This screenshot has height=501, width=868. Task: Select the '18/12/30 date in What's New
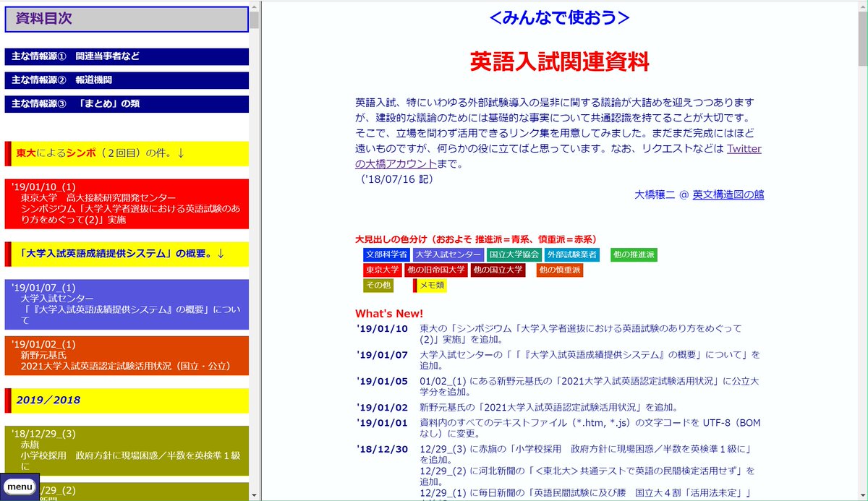[x=382, y=449]
